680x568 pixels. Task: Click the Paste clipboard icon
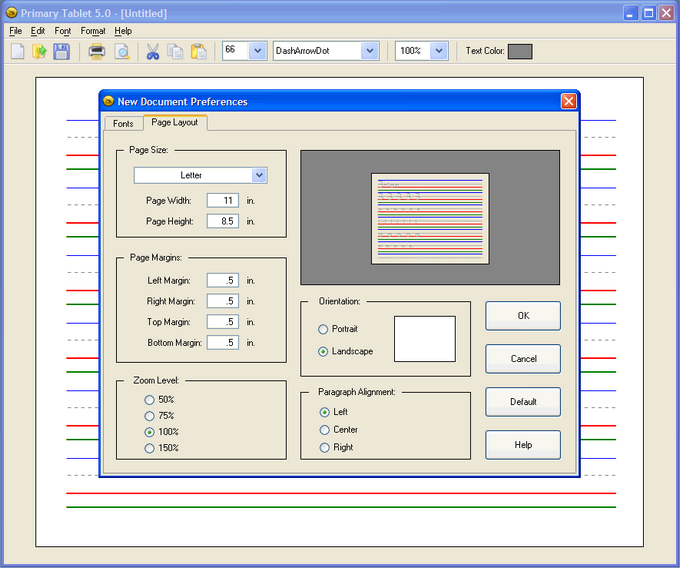click(x=199, y=51)
